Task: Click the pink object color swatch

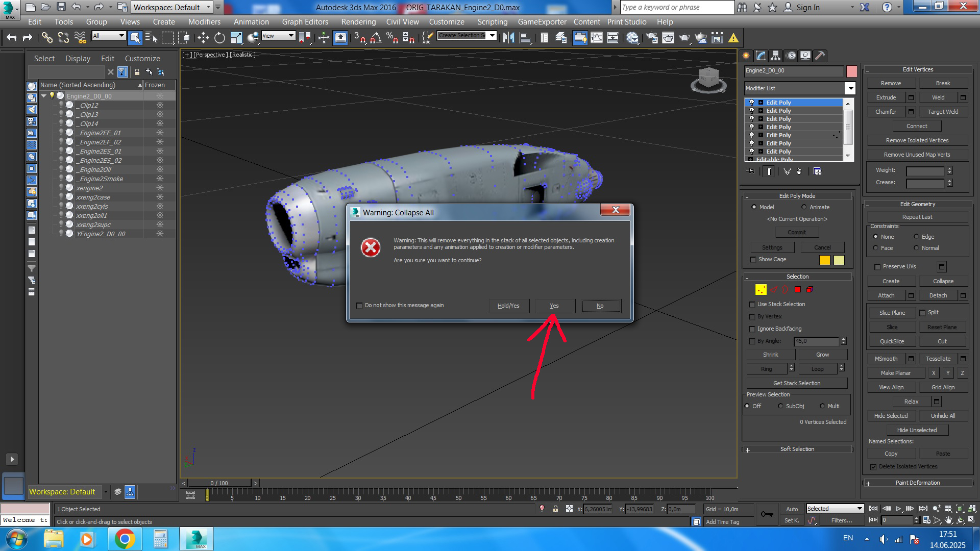Action: pyautogui.click(x=851, y=71)
